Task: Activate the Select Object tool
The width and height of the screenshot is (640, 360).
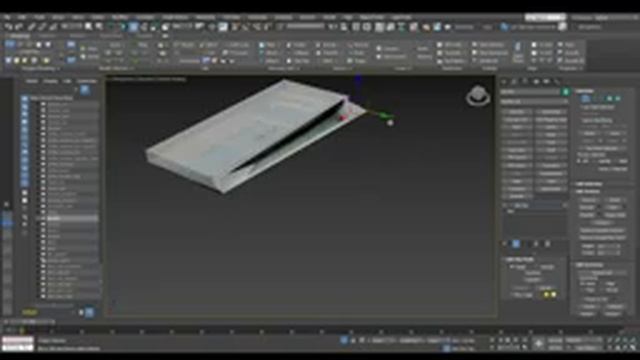Action: (89, 27)
